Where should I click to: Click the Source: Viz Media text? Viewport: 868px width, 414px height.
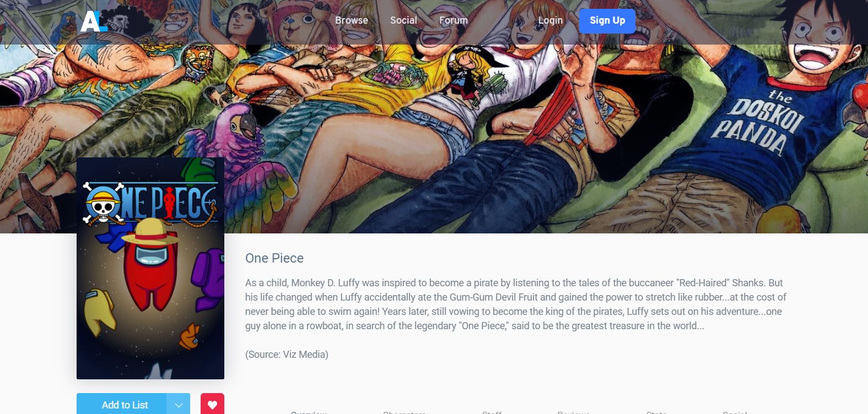pyautogui.click(x=287, y=355)
